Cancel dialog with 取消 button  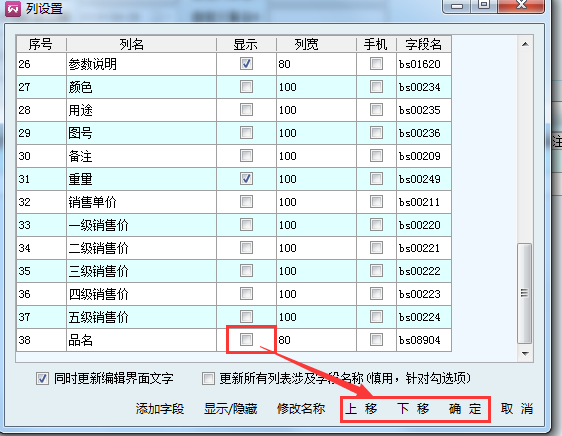(517, 409)
